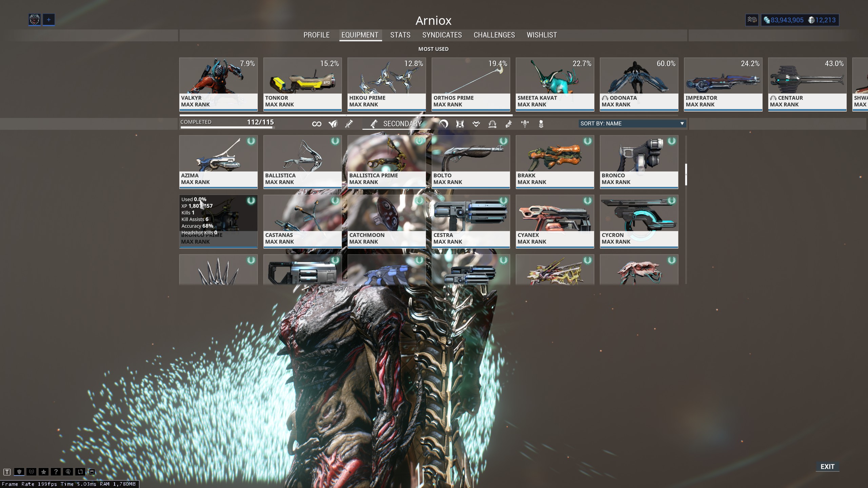Expand the sort options via the dropdown arrow

tap(682, 124)
